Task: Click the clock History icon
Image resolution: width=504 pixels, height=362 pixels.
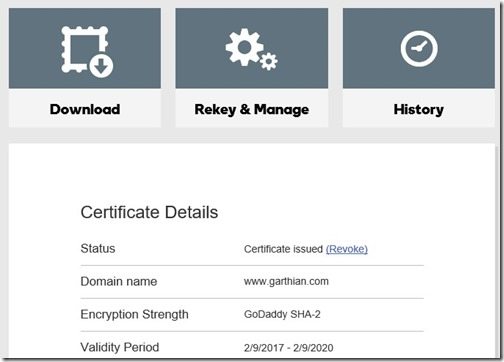Action: click(419, 49)
